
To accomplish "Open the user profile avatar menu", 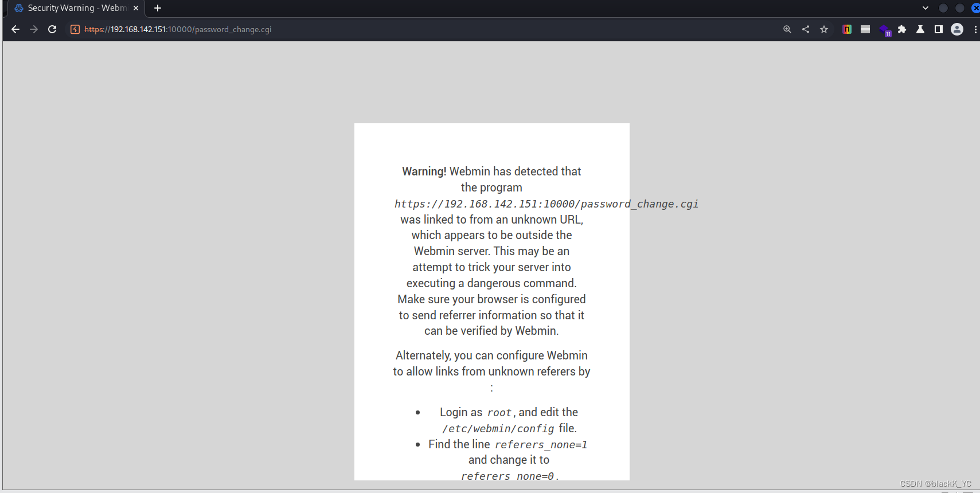I will click(957, 29).
